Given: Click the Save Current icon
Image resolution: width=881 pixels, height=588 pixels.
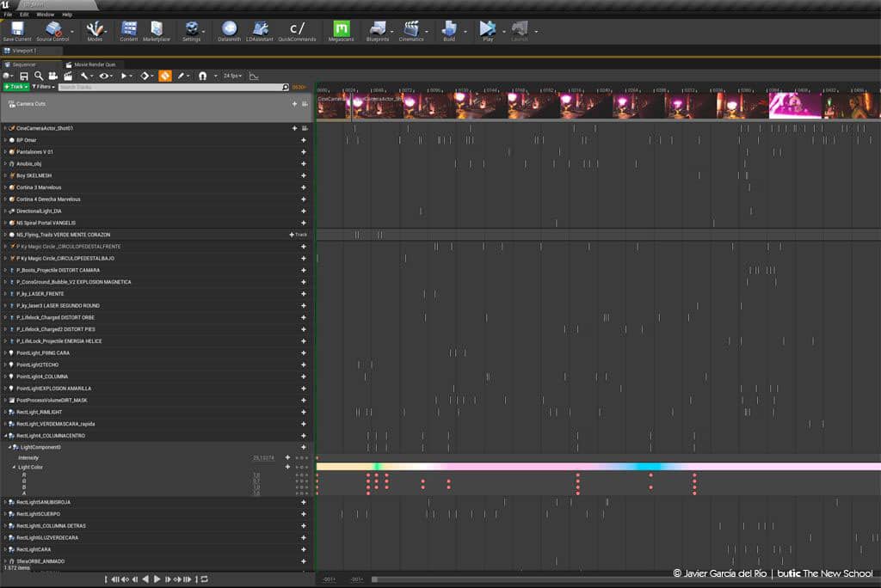Looking at the screenshot, I should tap(17, 30).
